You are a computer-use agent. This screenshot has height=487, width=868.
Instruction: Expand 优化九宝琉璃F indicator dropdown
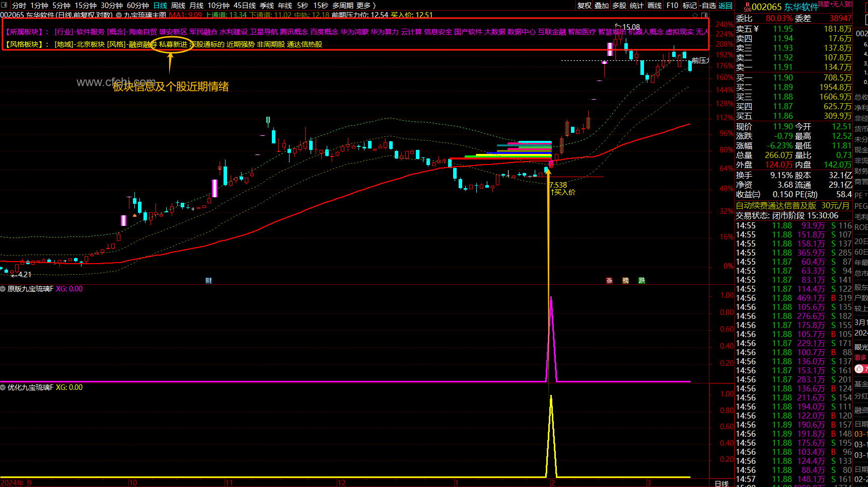coord(3,387)
